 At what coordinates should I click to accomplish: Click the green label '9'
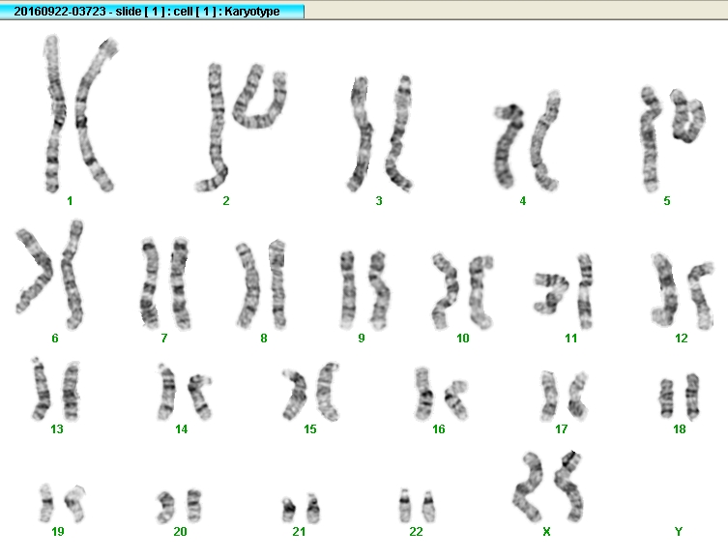(x=362, y=339)
